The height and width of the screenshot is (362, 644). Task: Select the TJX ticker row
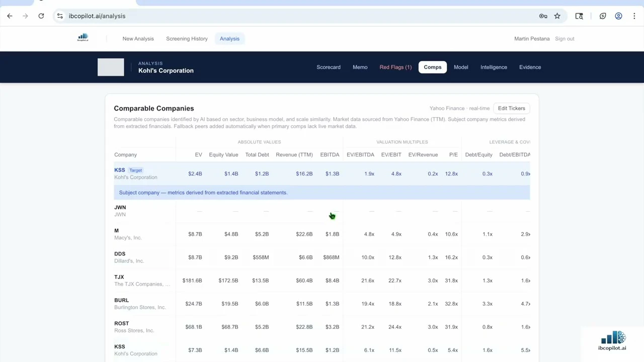119,277
